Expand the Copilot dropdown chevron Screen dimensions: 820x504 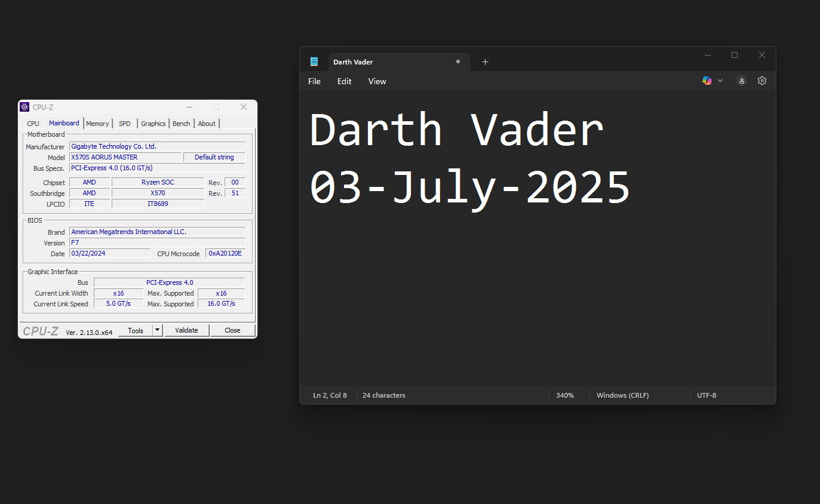[x=720, y=81]
